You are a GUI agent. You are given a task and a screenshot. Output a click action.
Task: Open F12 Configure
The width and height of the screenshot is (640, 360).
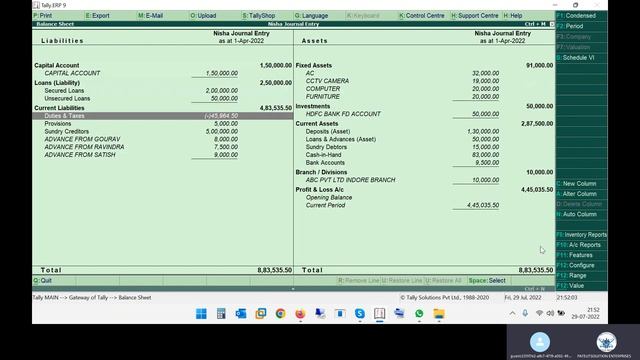click(581, 265)
